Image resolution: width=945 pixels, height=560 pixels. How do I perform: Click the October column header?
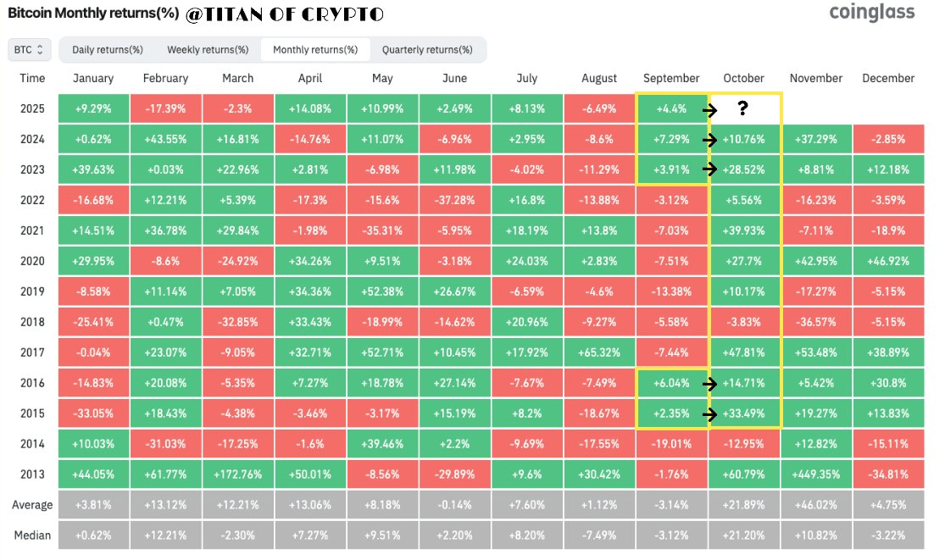click(744, 78)
